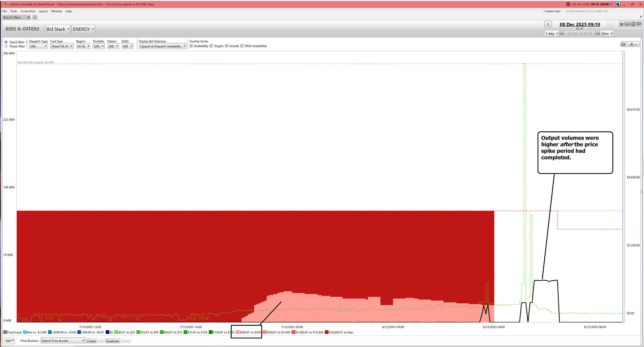
Task: Open the 1 day range dropdown
Action: [552, 34]
